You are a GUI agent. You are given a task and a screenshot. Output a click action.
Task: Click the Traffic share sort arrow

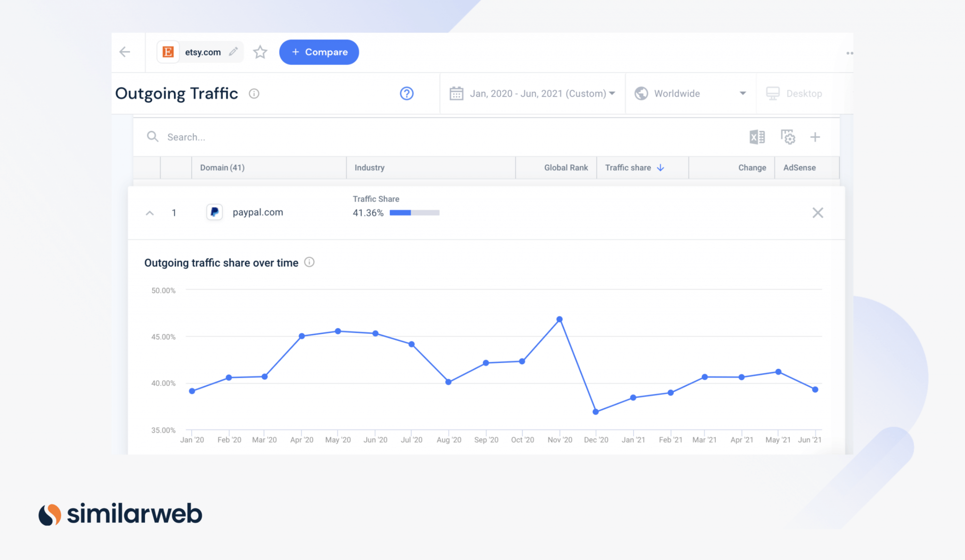coord(661,168)
